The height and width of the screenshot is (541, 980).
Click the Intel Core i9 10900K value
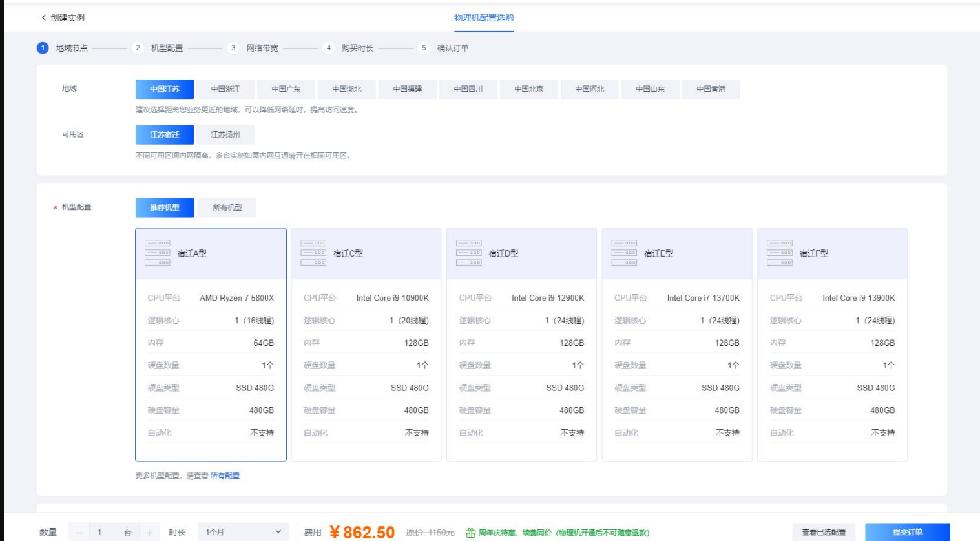point(393,298)
